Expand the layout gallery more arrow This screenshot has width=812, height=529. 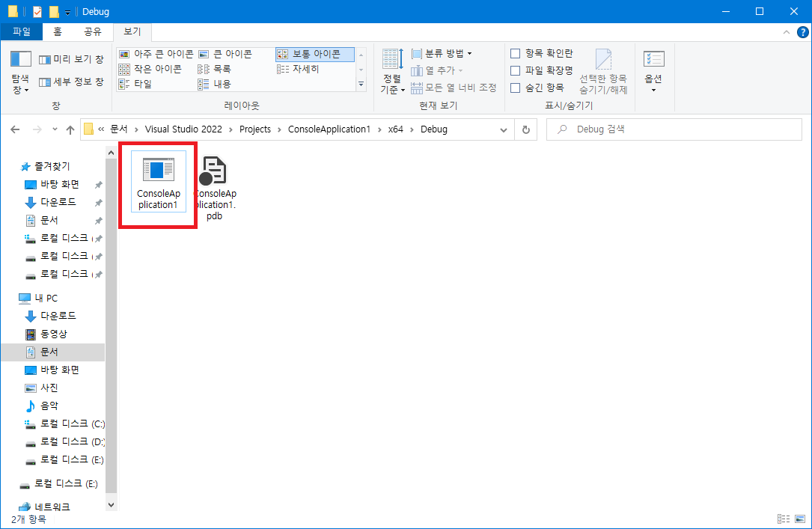coord(361,84)
